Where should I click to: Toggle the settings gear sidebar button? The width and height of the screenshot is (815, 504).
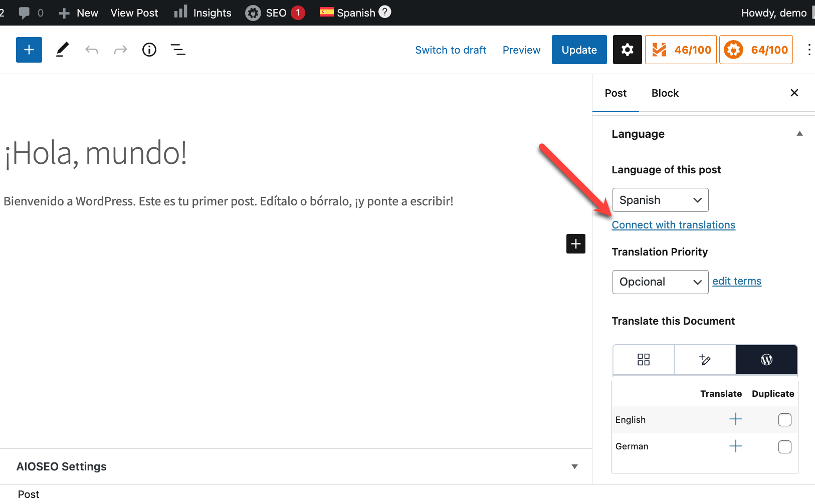pos(627,50)
